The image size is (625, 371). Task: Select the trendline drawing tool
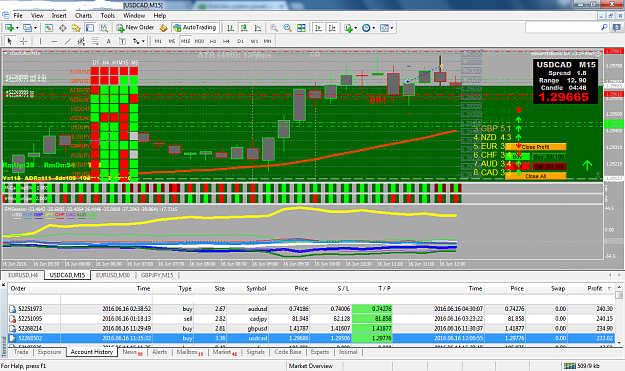pos(68,41)
